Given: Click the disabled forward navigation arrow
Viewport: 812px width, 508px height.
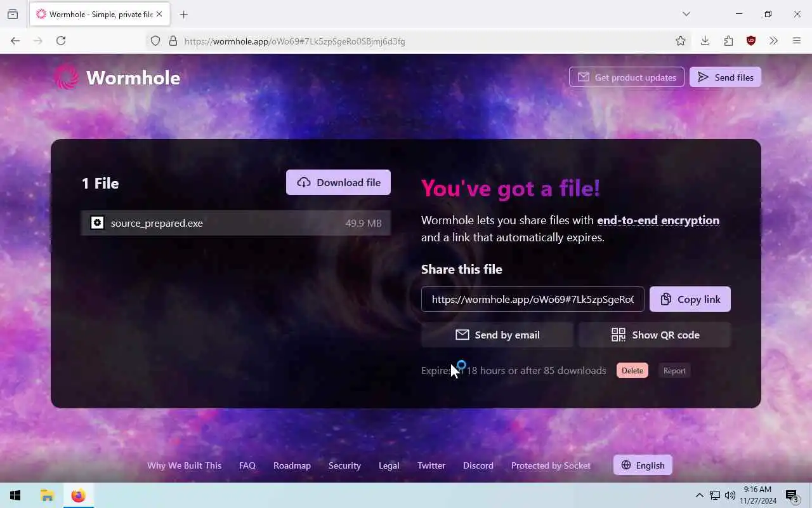Looking at the screenshot, I should 38,41.
